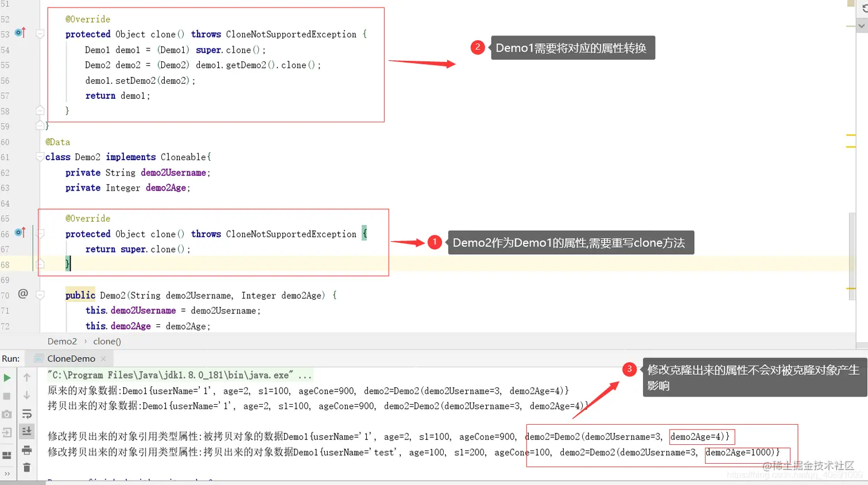868x485 pixels.
Task: Click override gutter icon on line 53
Action: (20, 33)
